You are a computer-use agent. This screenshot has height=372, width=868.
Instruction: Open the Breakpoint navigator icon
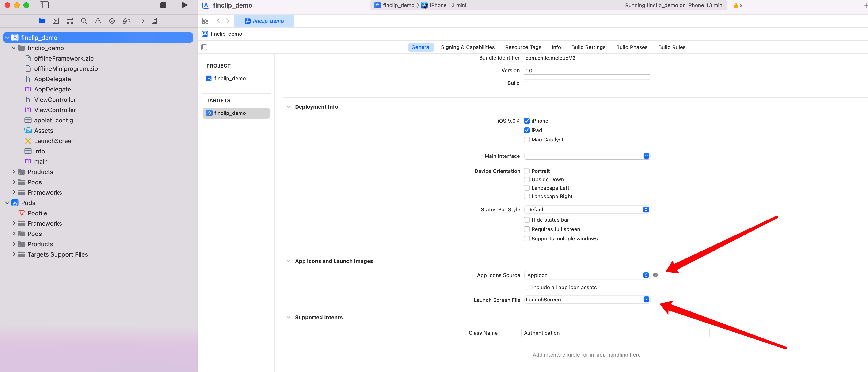[140, 21]
